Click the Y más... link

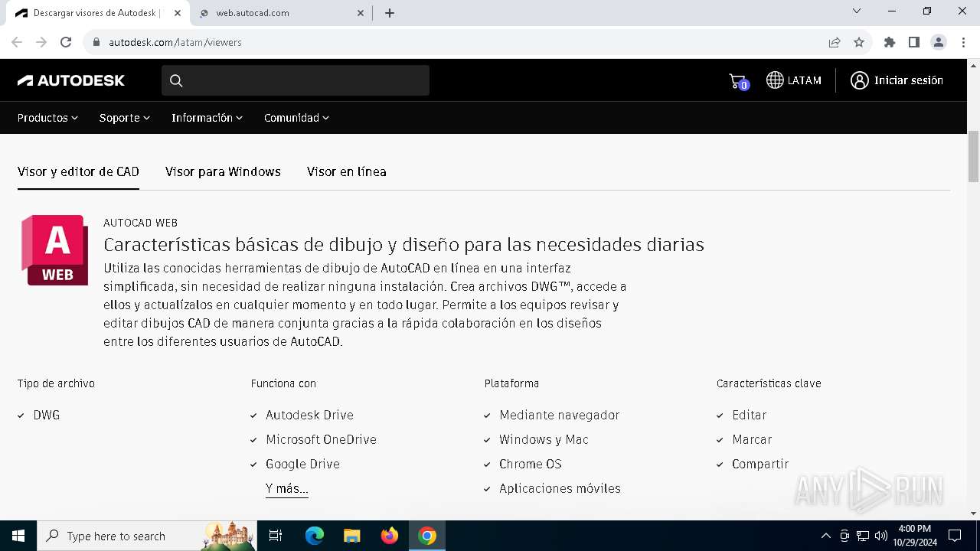[x=287, y=488]
